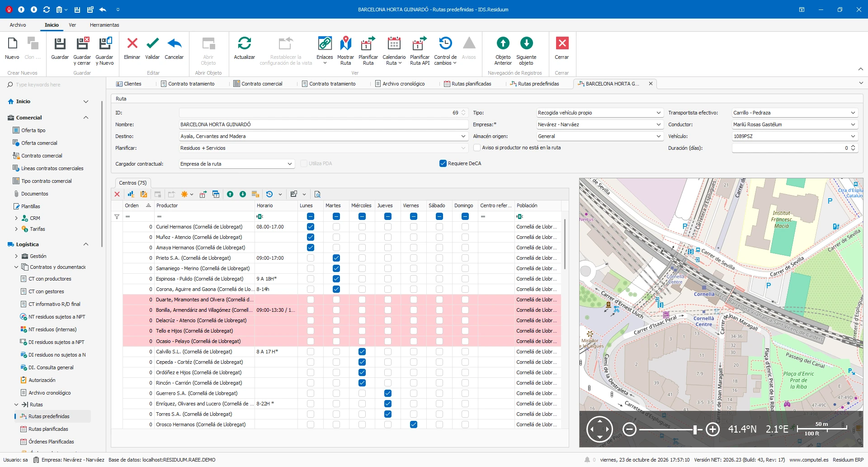Image resolution: width=868 pixels, height=467 pixels.
Task: Open the Vehículo dropdown
Action: [853, 136]
